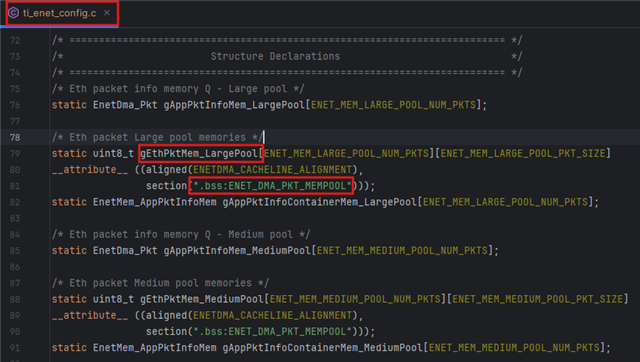Switch to the ti_enet_config.c tab
640x362 pixels.
point(60,13)
